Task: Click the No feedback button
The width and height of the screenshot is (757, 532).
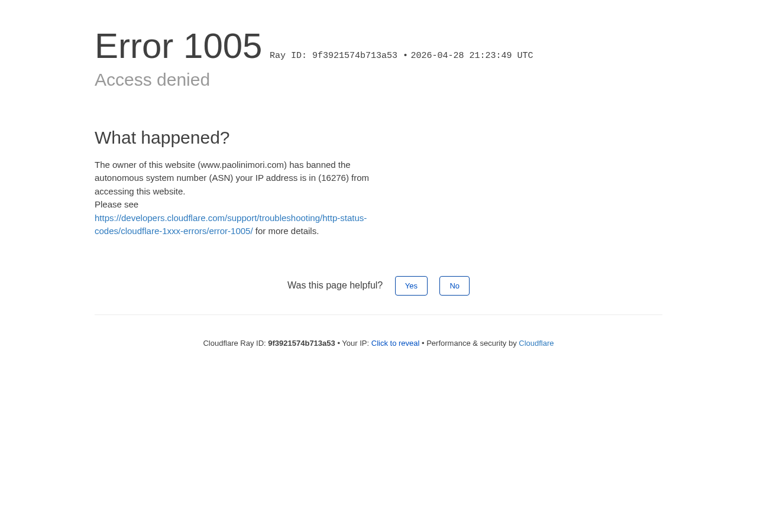Action: click(x=454, y=286)
